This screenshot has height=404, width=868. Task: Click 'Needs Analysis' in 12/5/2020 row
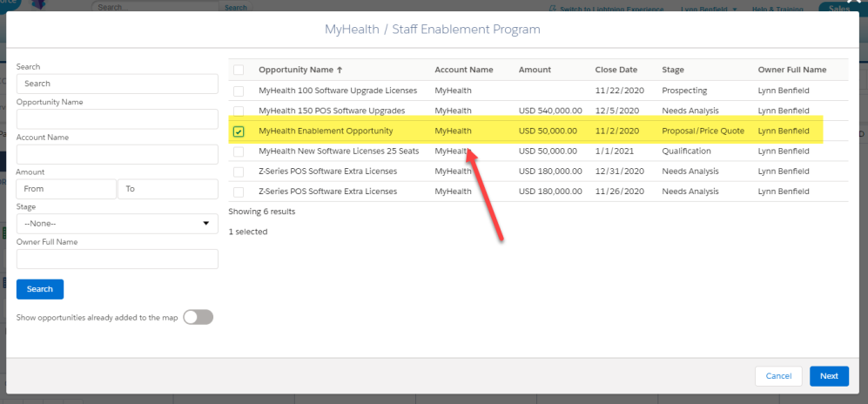coord(690,111)
